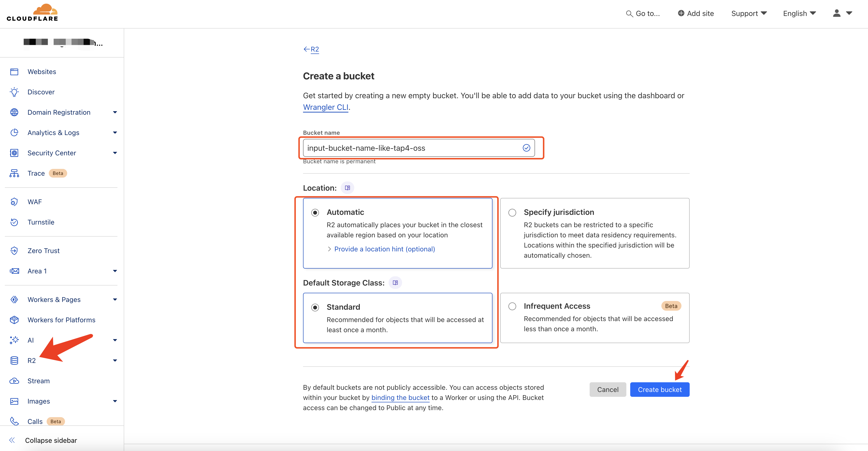The width and height of the screenshot is (868, 451).
Task: Click the R2 database icon in sidebar
Action: [x=14, y=361]
